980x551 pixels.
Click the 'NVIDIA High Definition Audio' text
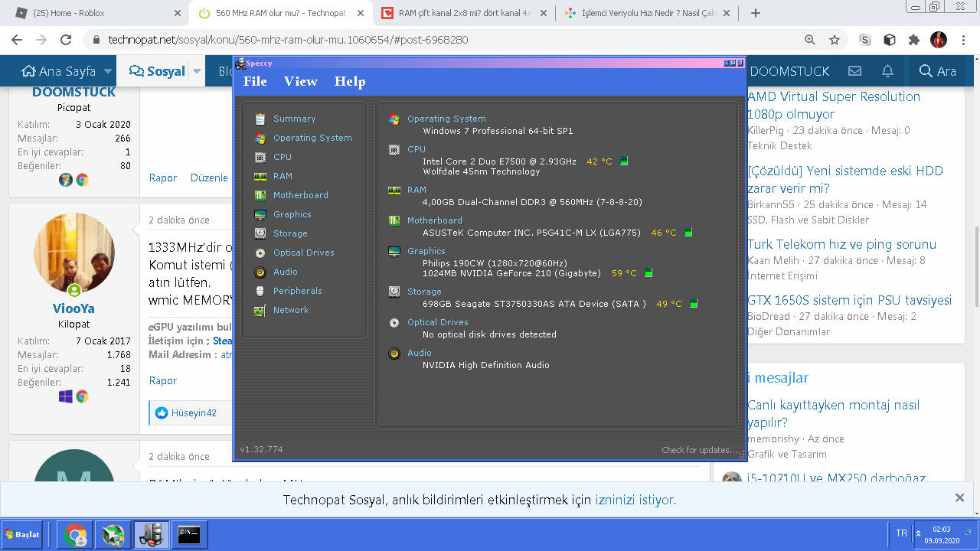coord(486,365)
